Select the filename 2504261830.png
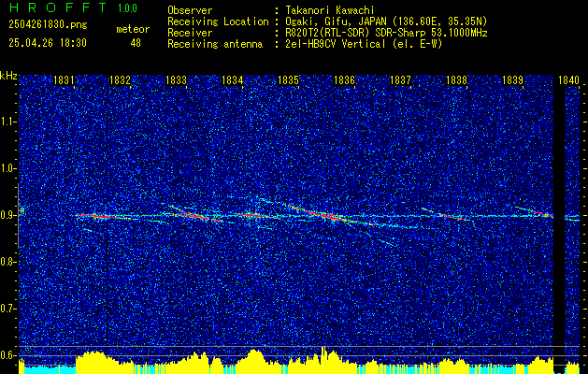The width and height of the screenshot is (588, 374). click(x=48, y=25)
